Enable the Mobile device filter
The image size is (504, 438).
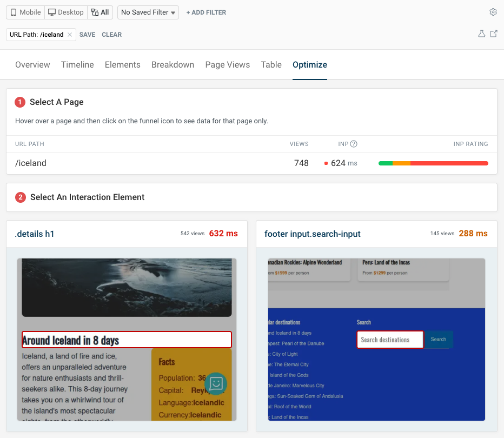(24, 11)
